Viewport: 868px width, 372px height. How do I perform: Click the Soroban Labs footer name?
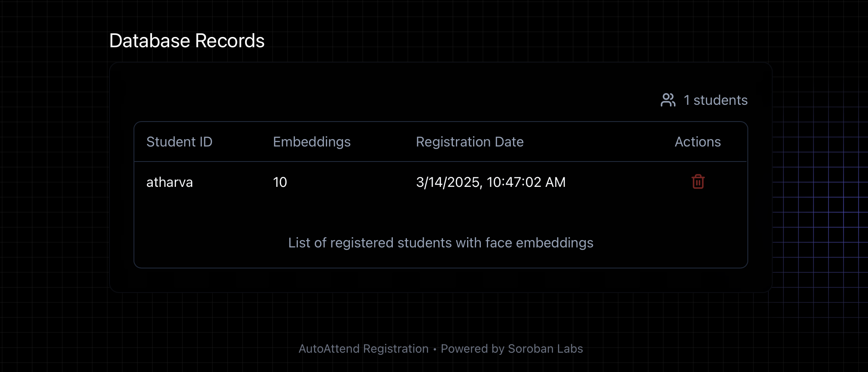click(545, 348)
